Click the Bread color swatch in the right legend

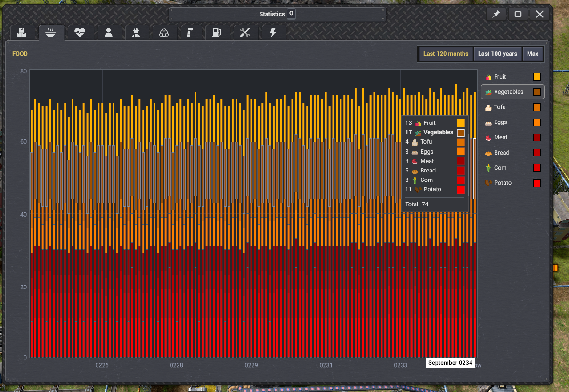point(536,153)
